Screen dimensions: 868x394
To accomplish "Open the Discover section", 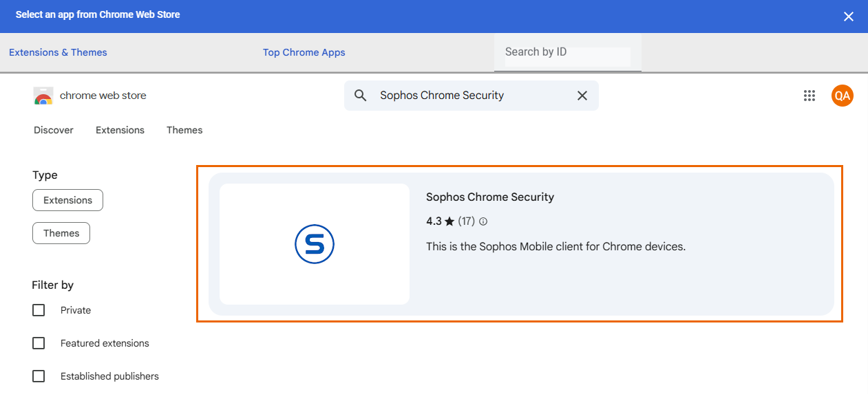I will 54,130.
